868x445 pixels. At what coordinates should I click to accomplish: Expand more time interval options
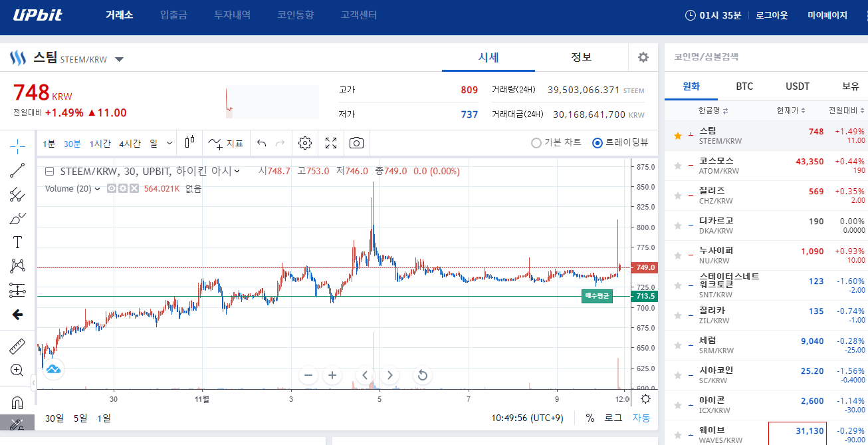tap(169, 143)
